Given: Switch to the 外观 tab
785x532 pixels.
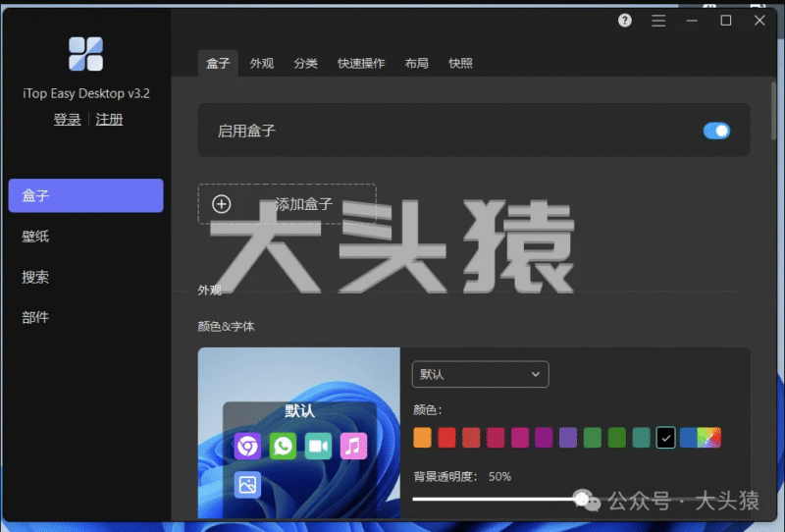Looking at the screenshot, I should (262, 63).
